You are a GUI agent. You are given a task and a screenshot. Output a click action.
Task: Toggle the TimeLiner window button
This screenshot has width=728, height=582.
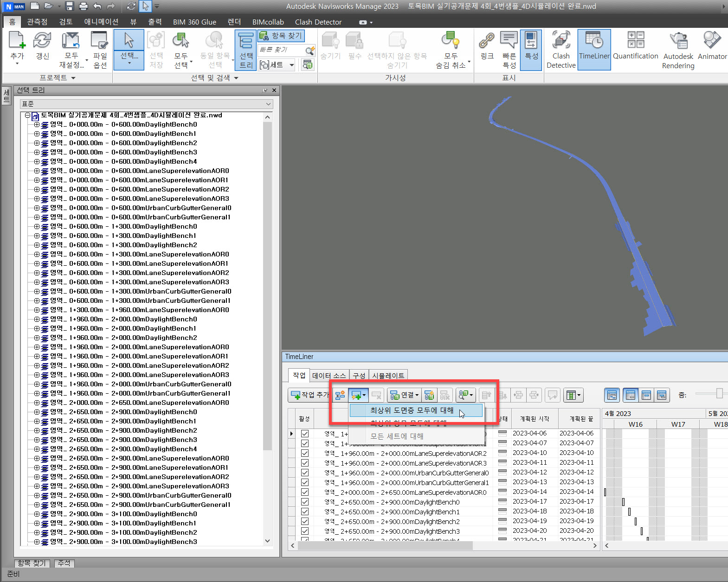(x=594, y=50)
